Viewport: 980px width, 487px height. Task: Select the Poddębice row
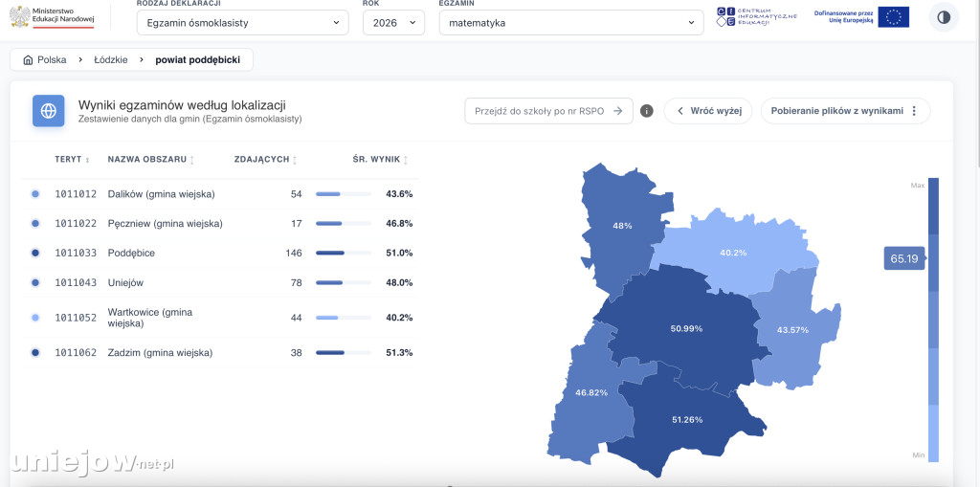(221, 254)
